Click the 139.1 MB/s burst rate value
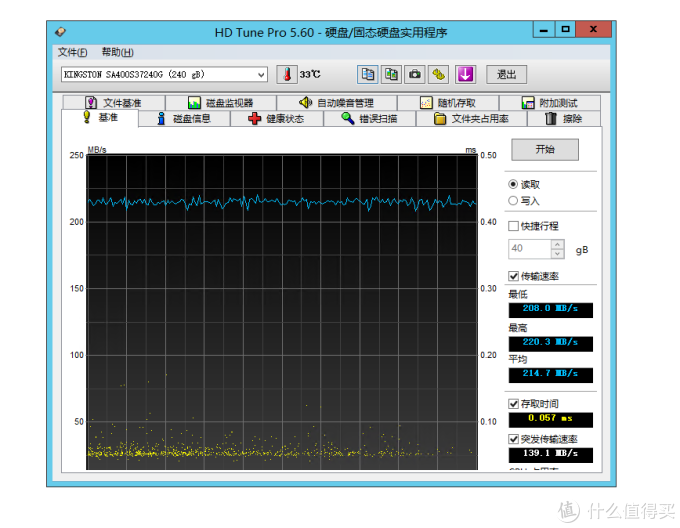680x528 pixels. pos(550,454)
